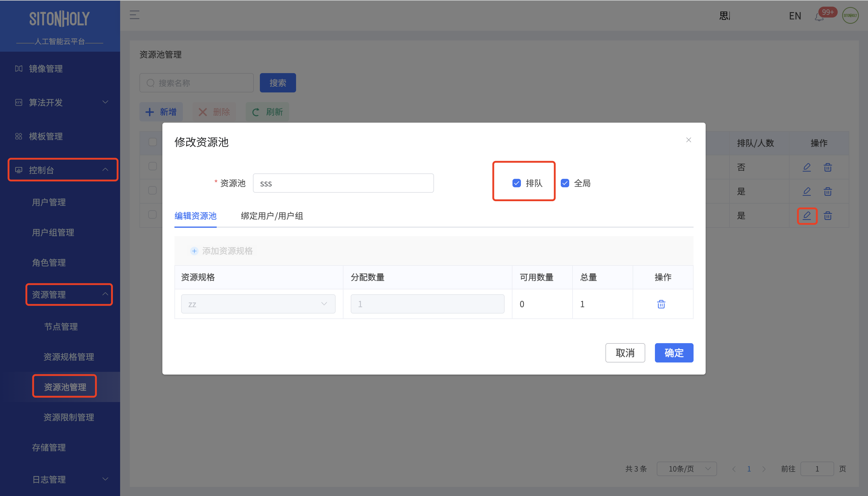Viewport: 868px width, 496px height.
Task: Collapse the 控制台 menu chevron
Action: (105, 170)
